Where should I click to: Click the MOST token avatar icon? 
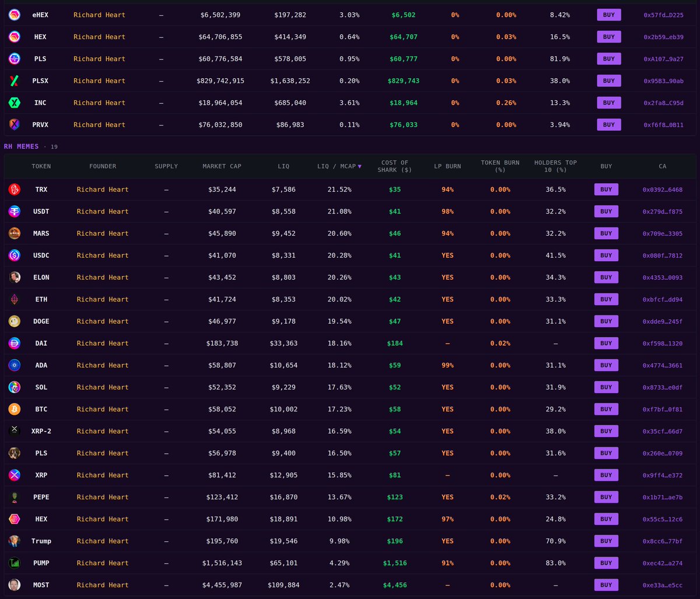point(15,585)
